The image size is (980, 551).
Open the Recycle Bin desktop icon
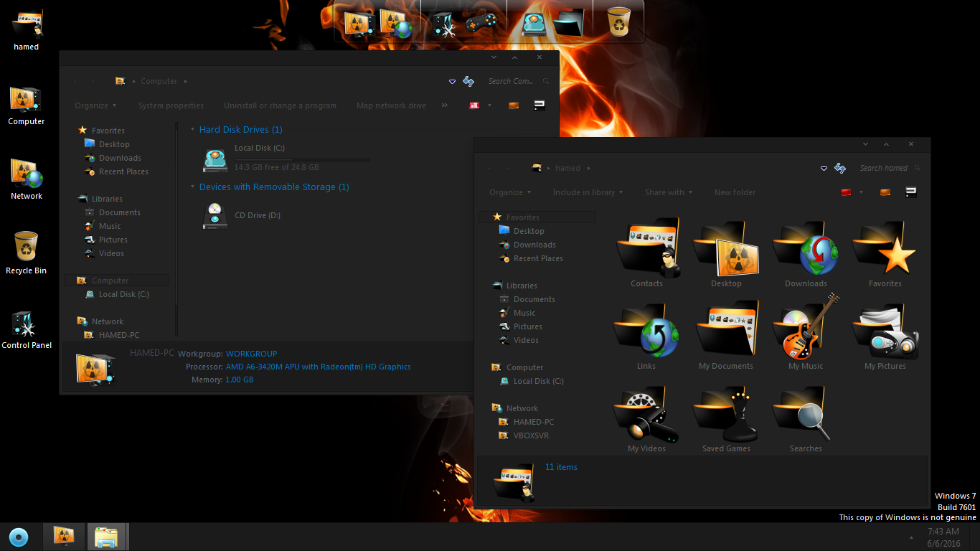[x=26, y=254]
